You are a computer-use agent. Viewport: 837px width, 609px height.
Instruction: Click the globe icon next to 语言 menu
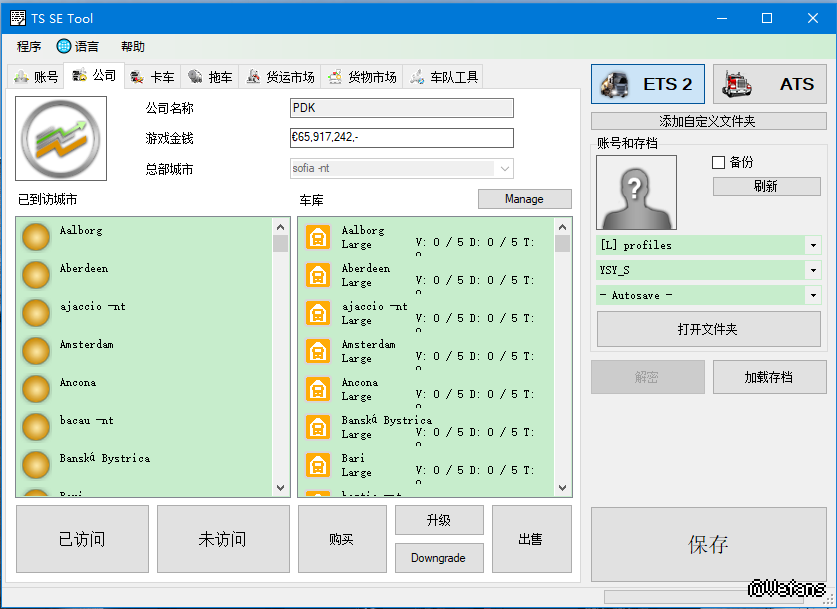click(x=64, y=46)
